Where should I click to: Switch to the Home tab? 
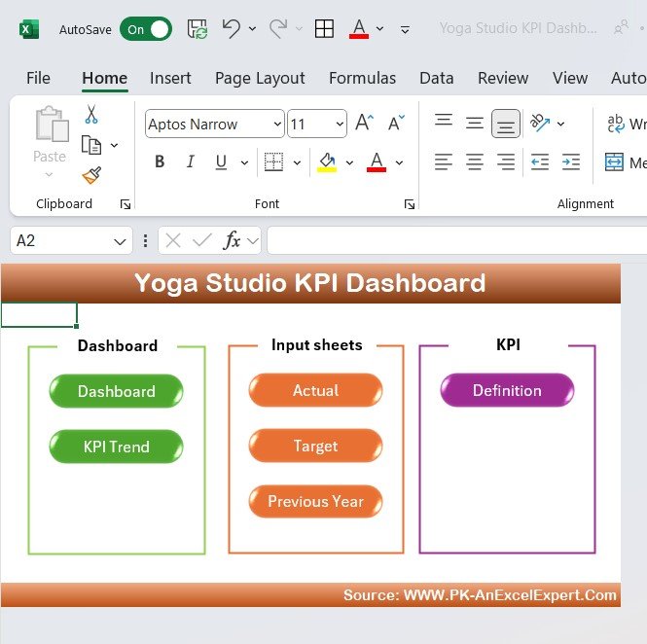104,78
